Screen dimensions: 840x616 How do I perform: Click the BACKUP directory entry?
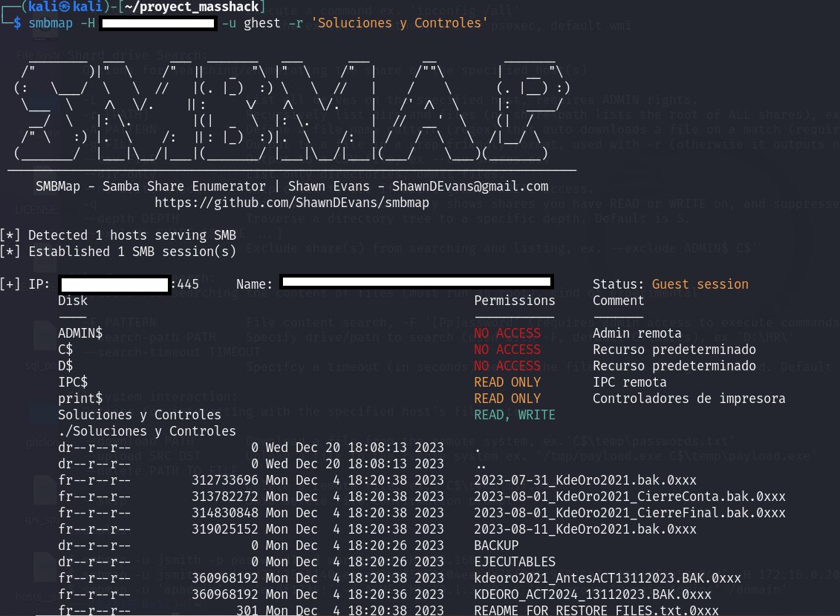coord(496,545)
